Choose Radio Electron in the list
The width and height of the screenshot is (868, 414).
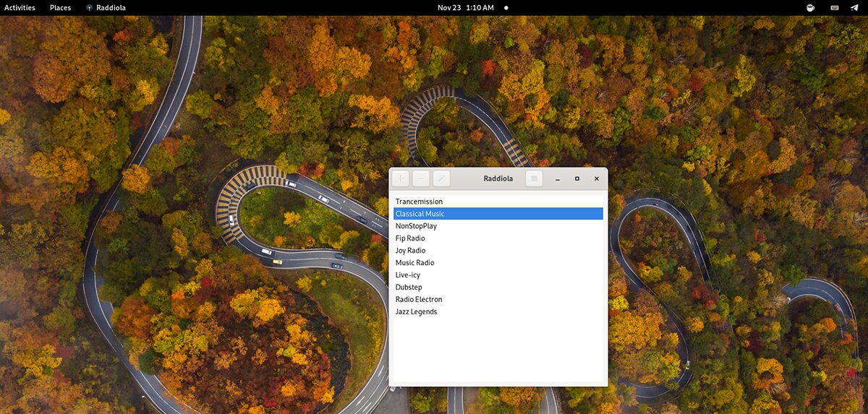[x=419, y=300]
